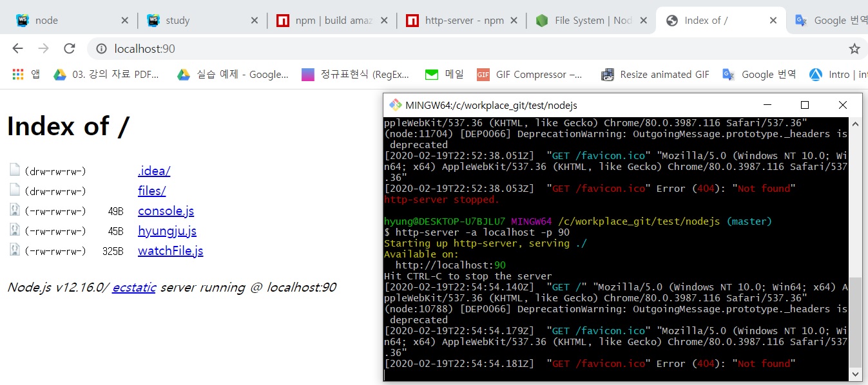Screen dimensions: 868x385
Task: Open the GIF Compressor bookmark
Action: [530, 75]
